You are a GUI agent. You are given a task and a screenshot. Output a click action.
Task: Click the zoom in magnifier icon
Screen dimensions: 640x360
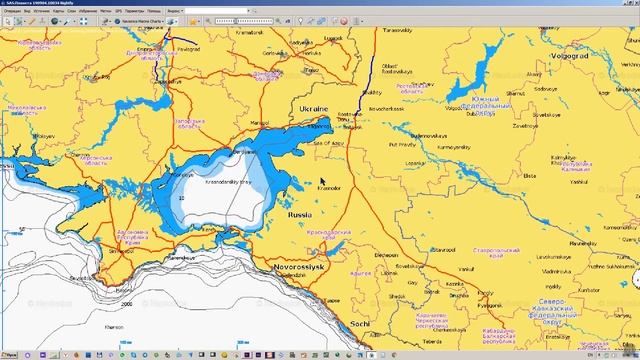[278, 21]
